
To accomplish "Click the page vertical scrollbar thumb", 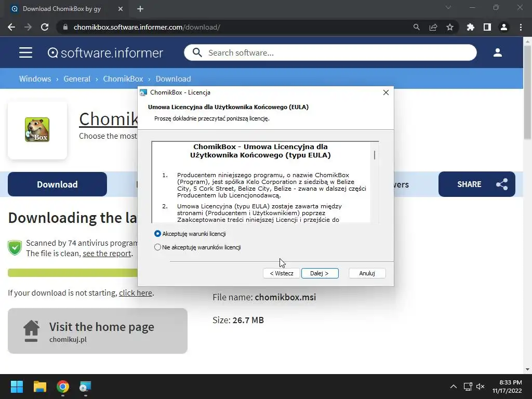I will pyautogui.click(x=527, y=92).
